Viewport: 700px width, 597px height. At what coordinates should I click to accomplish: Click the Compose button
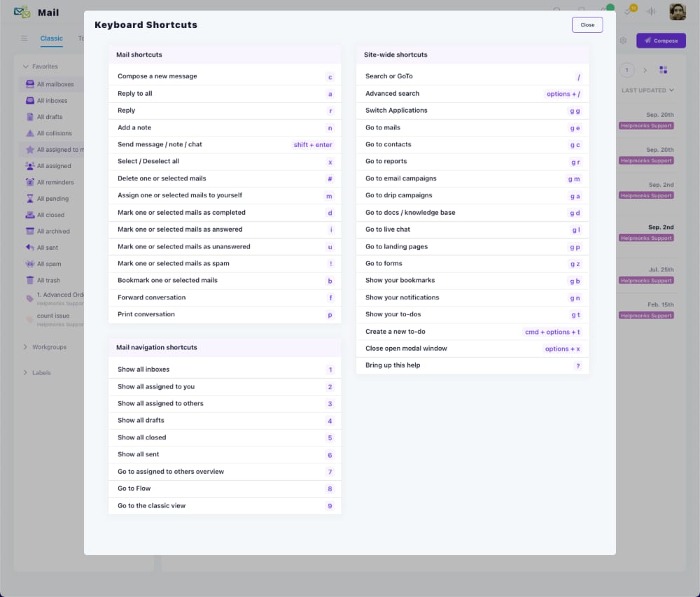(x=661, y=41)
